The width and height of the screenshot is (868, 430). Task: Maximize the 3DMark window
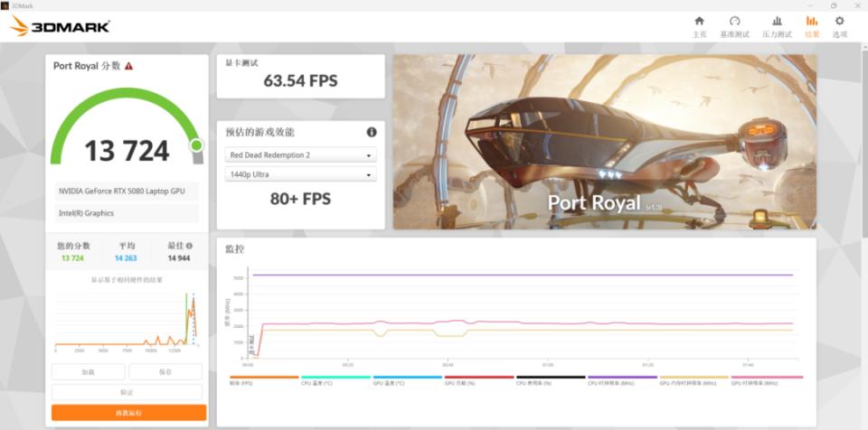(x=834, y=5)
